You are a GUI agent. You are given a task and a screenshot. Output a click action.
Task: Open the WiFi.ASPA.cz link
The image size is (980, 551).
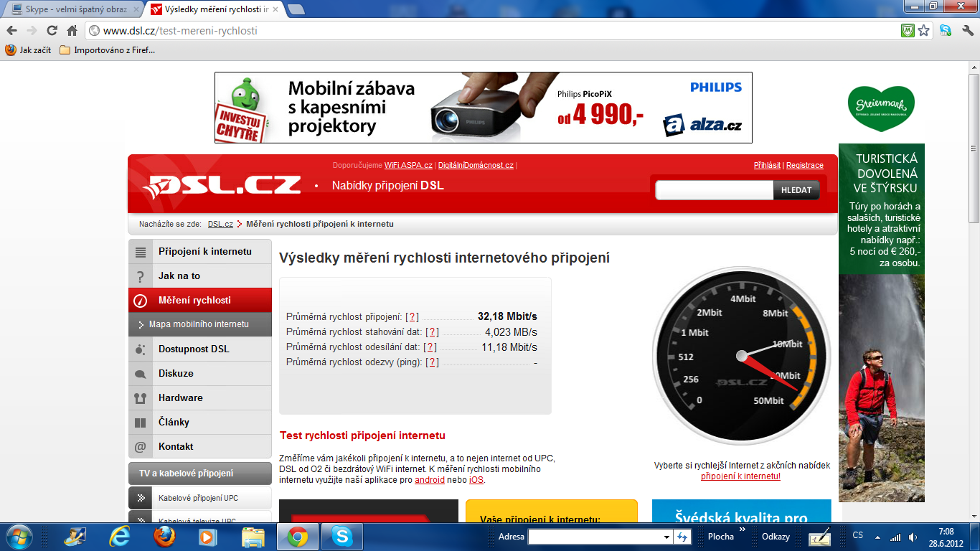tap(408, 165)
